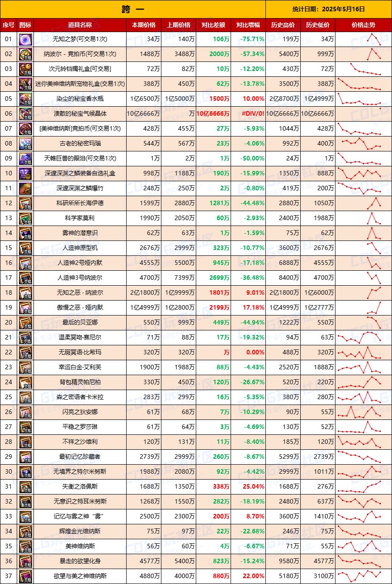Click the icon for 背包精灵帕尼帕

click(x=25, y=382)
